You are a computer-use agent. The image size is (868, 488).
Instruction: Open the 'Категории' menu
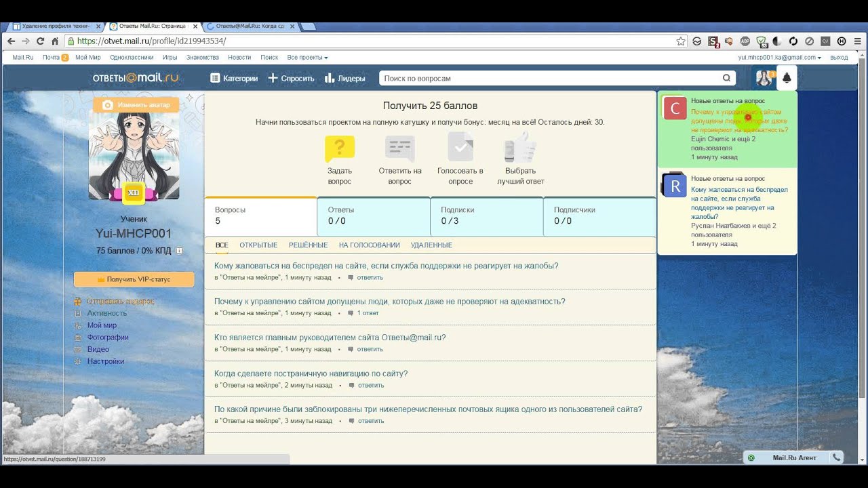tap(234, 78)
